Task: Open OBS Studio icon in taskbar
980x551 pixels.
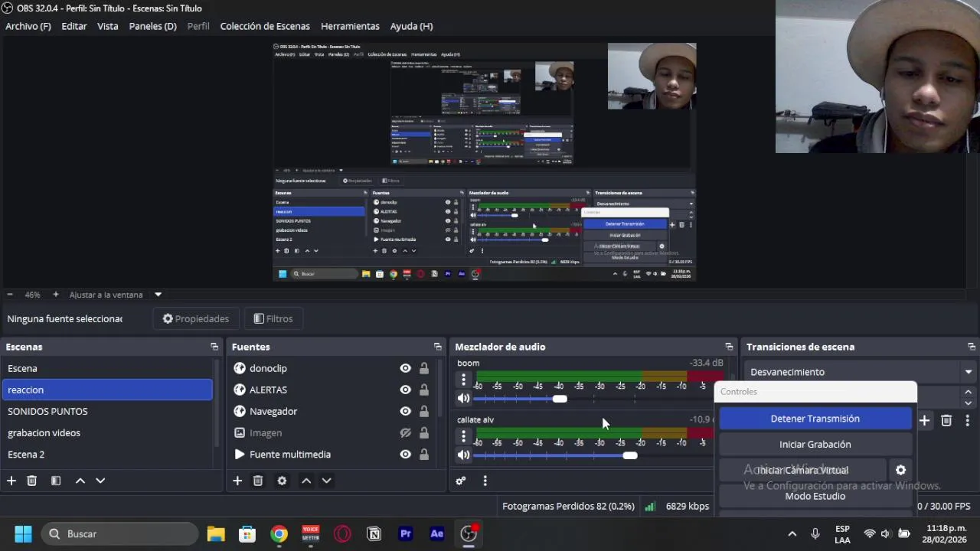Action: [x=469, y=533]
